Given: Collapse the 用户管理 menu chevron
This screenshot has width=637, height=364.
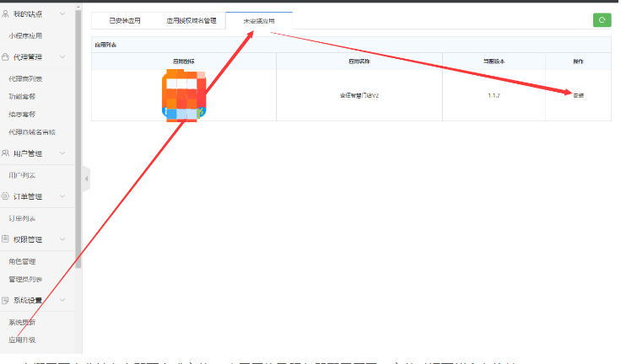Looking at the screenshot, I should (x=62, y=153).
